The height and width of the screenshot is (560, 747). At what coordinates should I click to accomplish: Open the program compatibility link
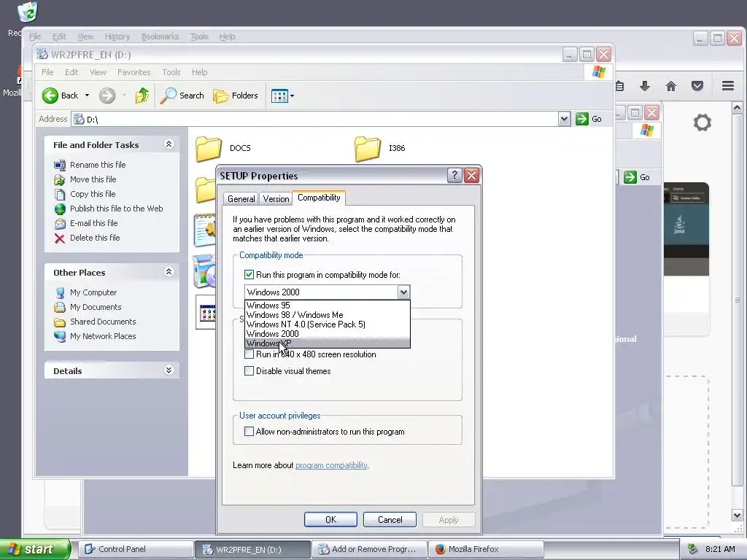[x=331, y=465]
